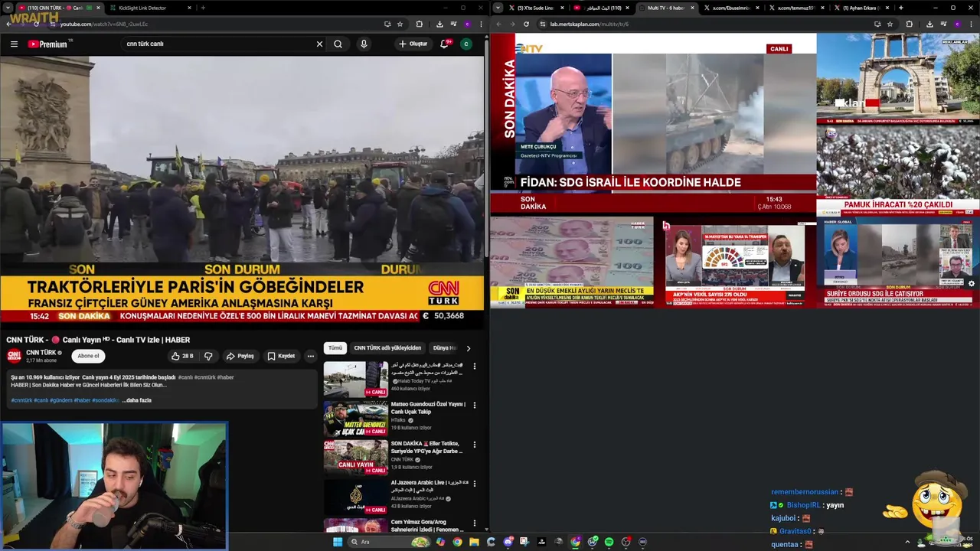Screen dimensions: 980x551
Task: Select the 'Tümü' filter chip
Action: (335, 348)
